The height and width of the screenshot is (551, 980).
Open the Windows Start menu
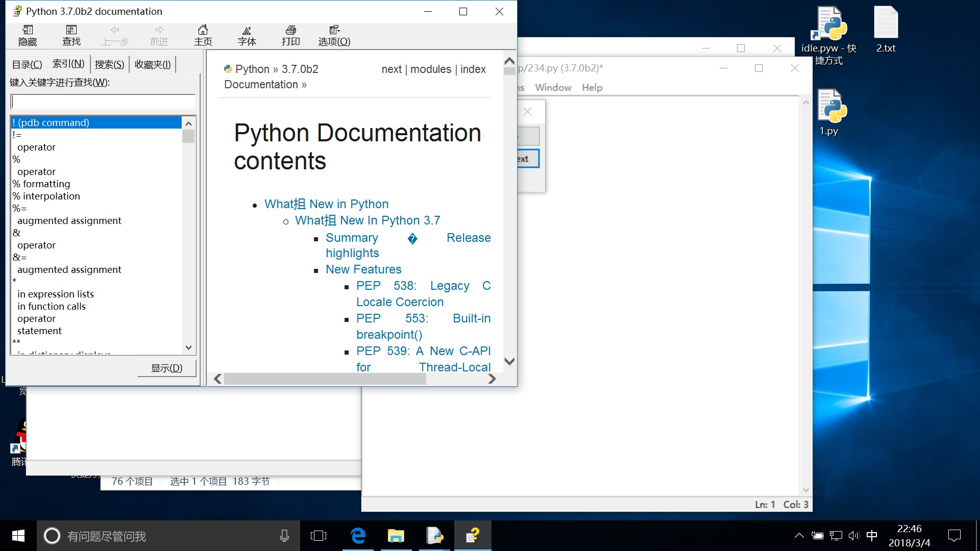(18, 536)
